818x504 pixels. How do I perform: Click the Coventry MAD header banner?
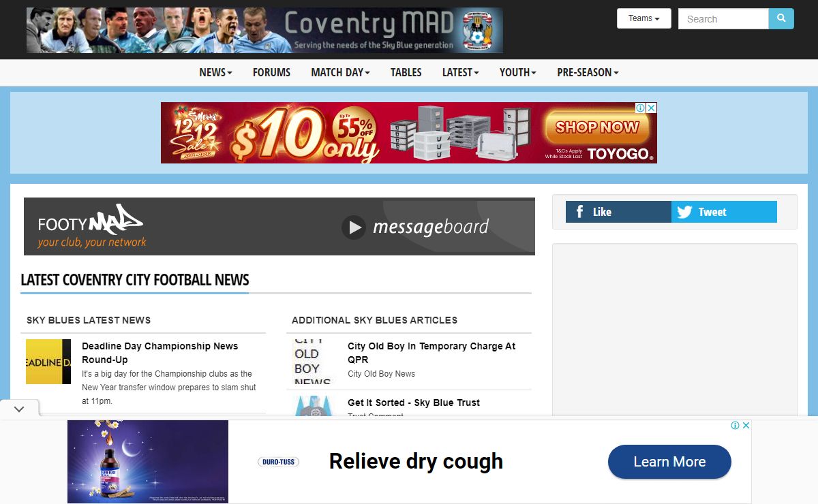point(264,30)
